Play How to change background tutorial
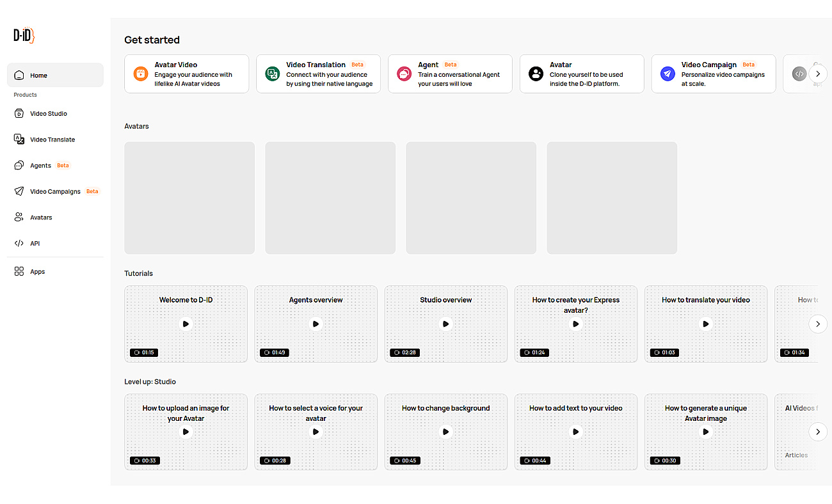Image resolution: width=832 pixels, height=504 pixels. point(446,432)
